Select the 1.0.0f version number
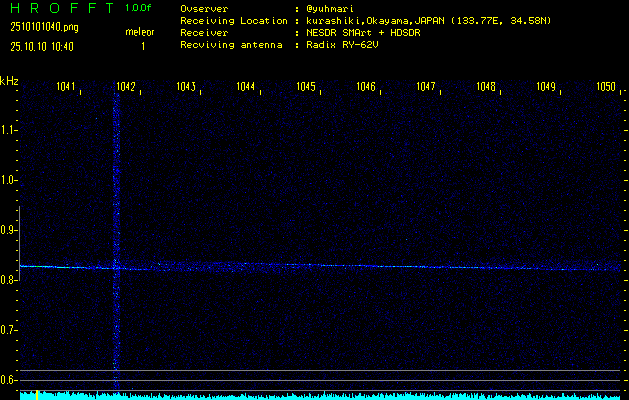 [141, 8]
